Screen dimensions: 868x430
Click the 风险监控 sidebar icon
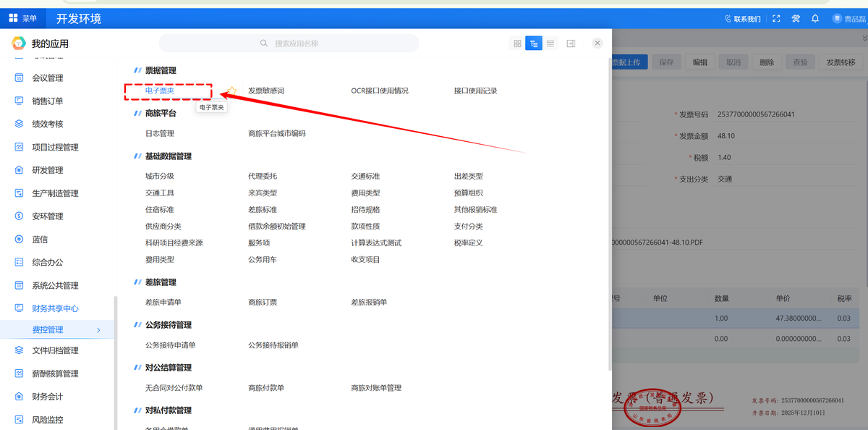(x=19, y=420)
